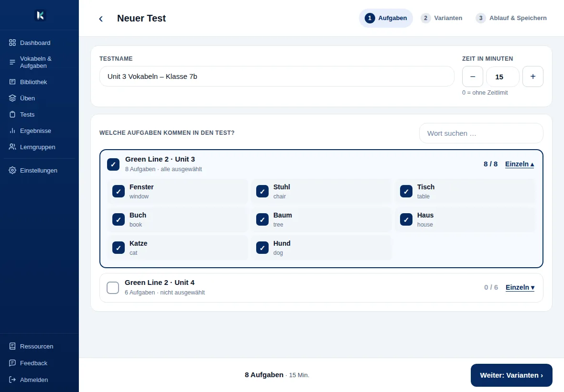Uncheck the Hund checkbox
Viewport: 564px width, 392px height.
[x=262, y=248]
